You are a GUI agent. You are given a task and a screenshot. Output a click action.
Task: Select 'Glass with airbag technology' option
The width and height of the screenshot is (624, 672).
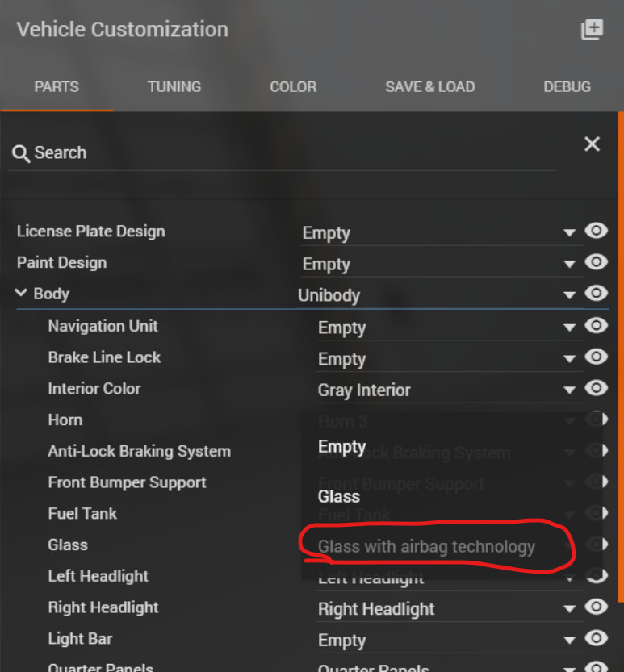(x=426, y=547)
